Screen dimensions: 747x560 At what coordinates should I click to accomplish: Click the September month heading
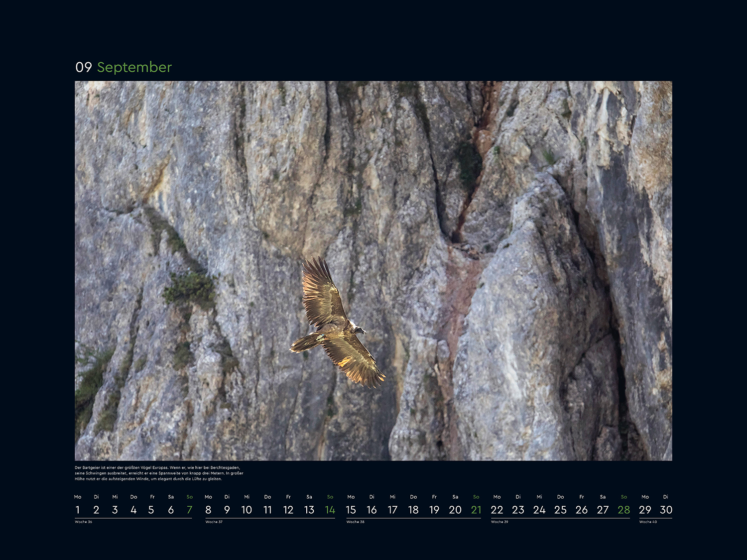tap(134, 67)
